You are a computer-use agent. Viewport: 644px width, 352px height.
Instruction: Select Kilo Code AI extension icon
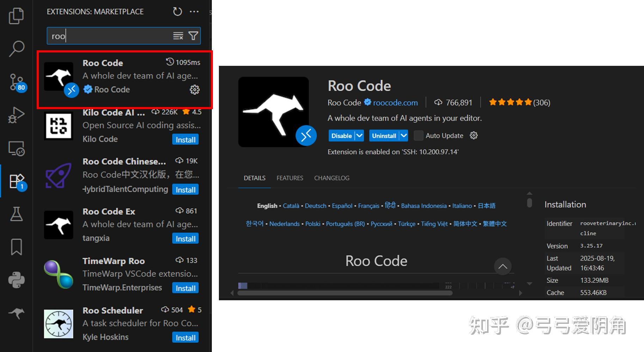point(59,126)
